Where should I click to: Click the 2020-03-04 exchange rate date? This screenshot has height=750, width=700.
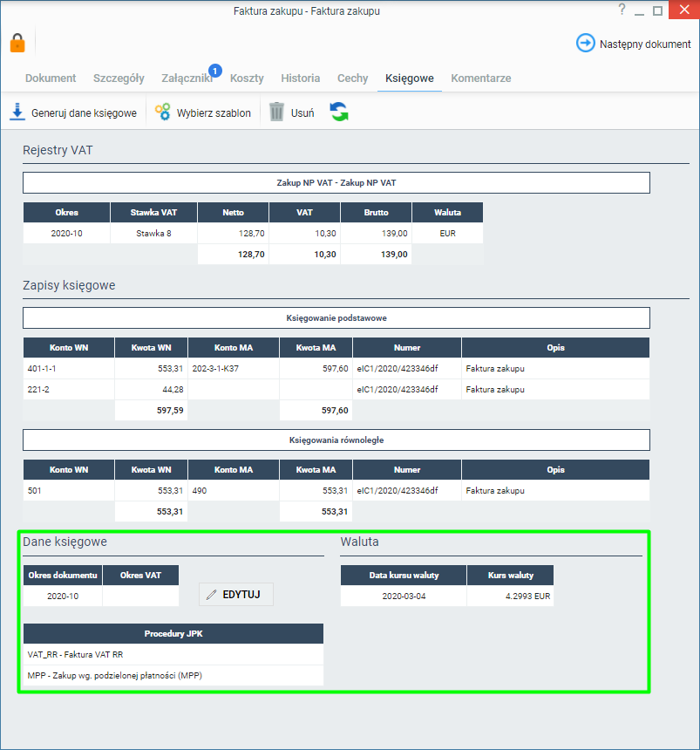404,596
